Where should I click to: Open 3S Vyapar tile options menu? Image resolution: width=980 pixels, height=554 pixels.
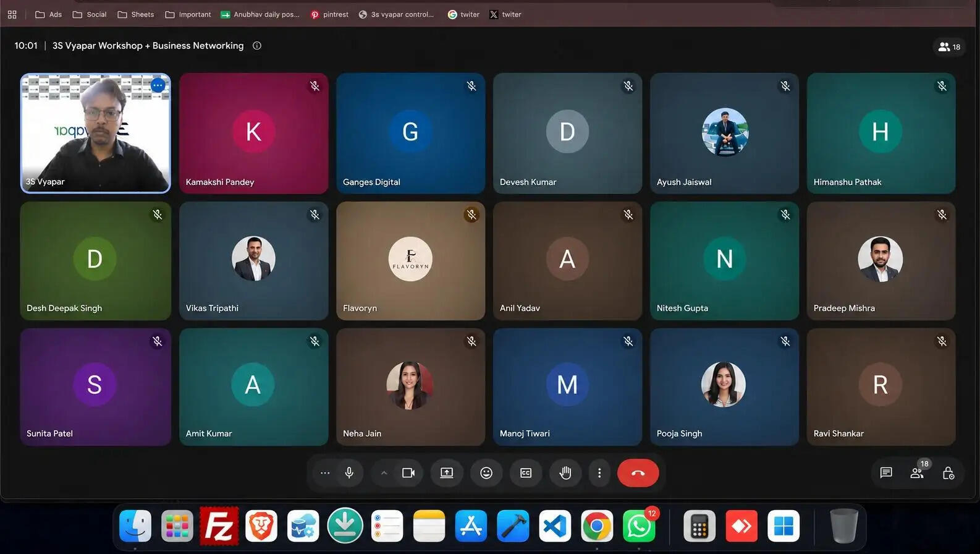tap(158, 85)
